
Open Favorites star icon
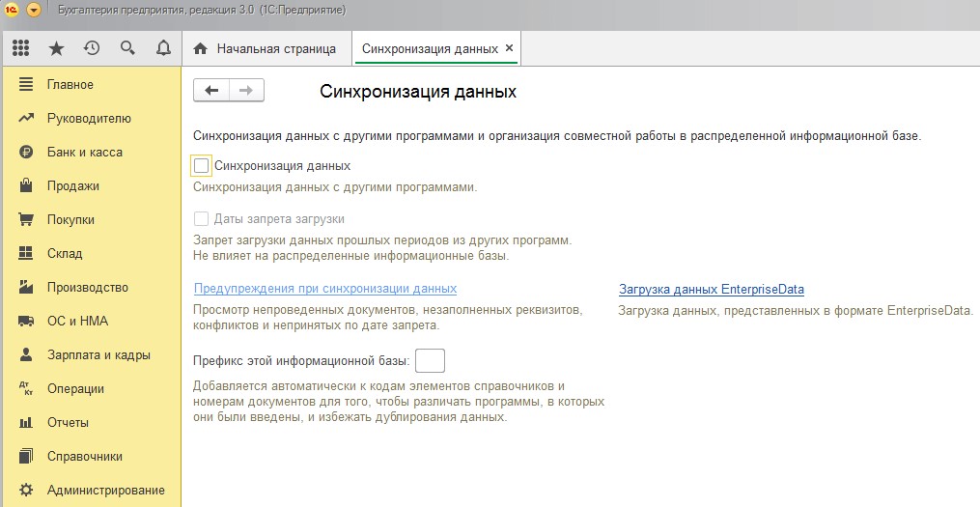click(x=56, y=48)
